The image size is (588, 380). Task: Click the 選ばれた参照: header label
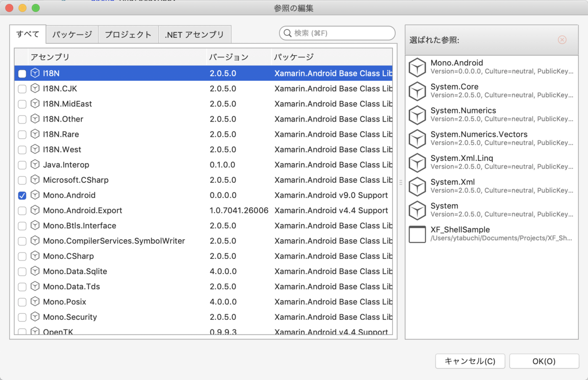(x=435, y=40)
